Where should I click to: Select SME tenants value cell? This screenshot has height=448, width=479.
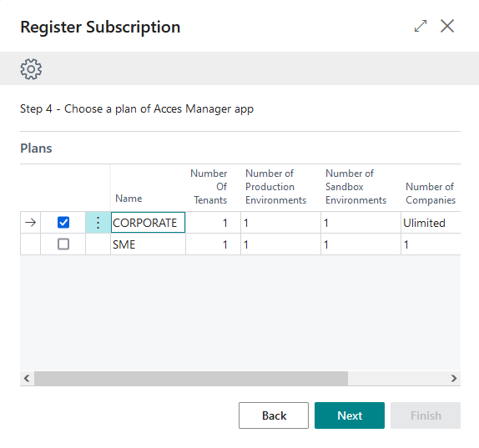coord(213,244)
